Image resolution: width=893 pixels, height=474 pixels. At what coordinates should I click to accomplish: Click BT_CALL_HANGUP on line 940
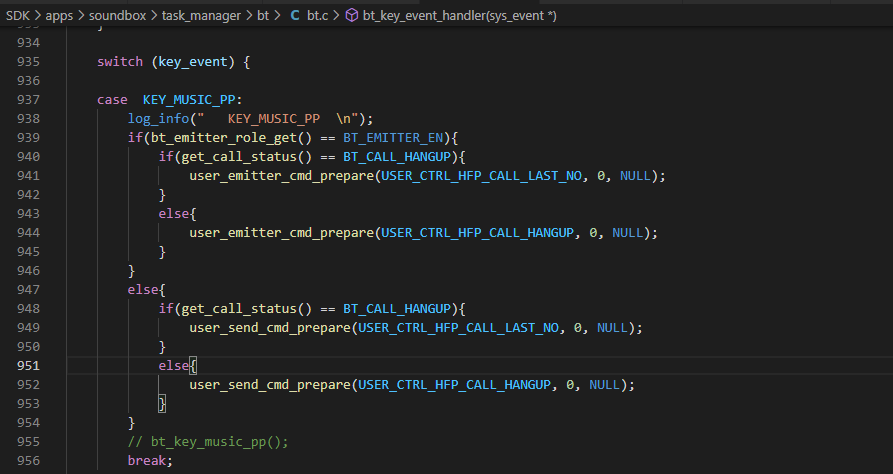(x=397, y=157)
